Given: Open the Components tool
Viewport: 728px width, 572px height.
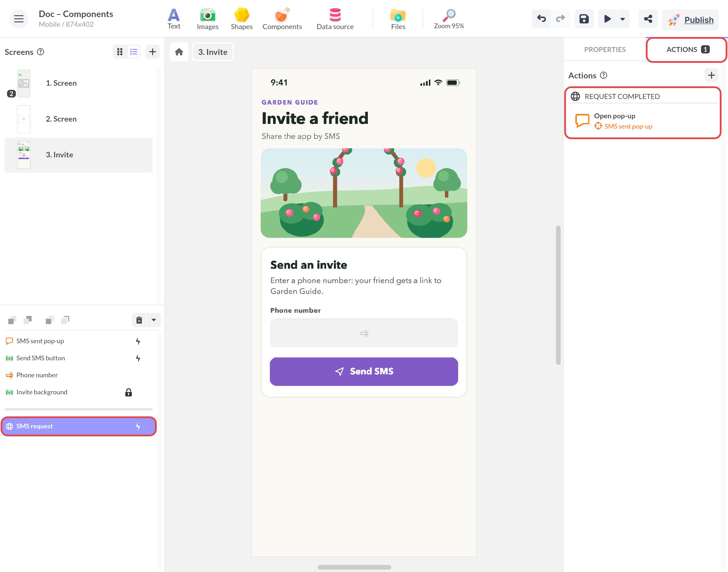Looking at the screenshot, I should coord(282,19).
